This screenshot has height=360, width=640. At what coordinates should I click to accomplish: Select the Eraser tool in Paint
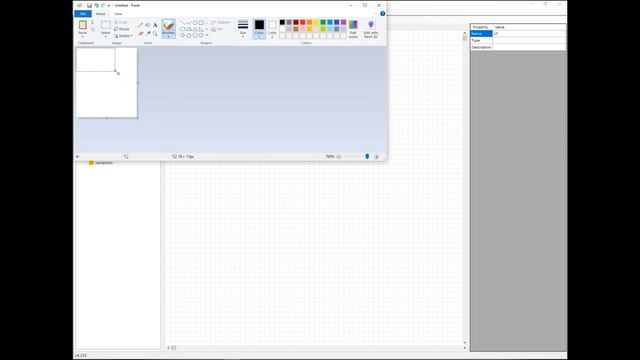[x=141, y=34]
